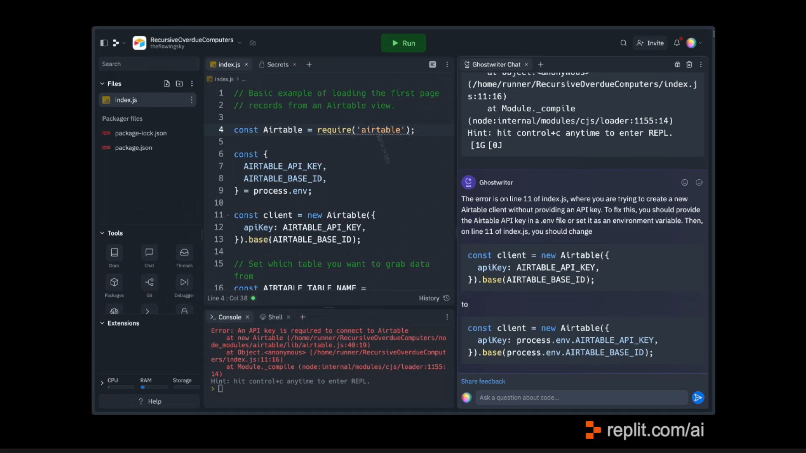Click the new file icon in Files
The image size is (806, 453).
(x=167, y=84)
